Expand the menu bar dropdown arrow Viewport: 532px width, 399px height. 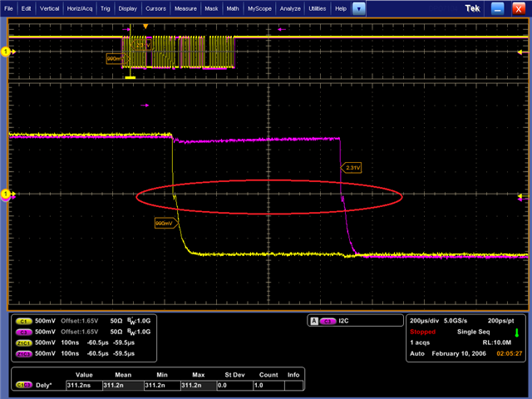pos(358,9)
